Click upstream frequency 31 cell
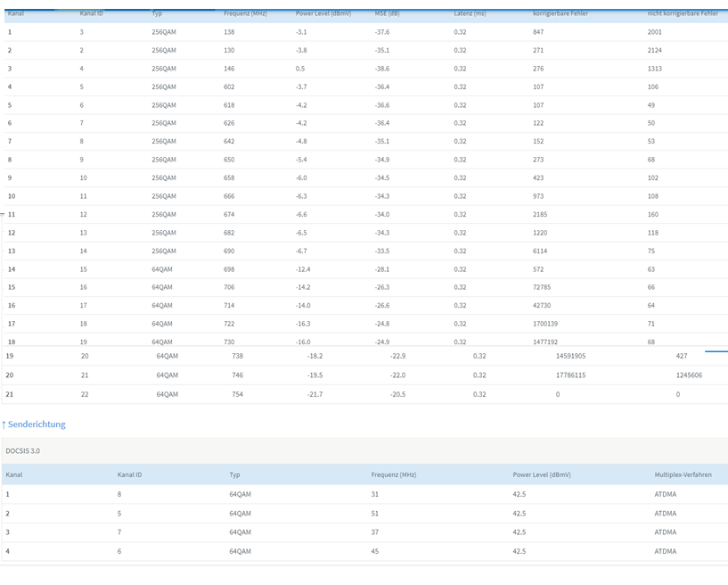The image size is (728, 585). coord(374,494)
